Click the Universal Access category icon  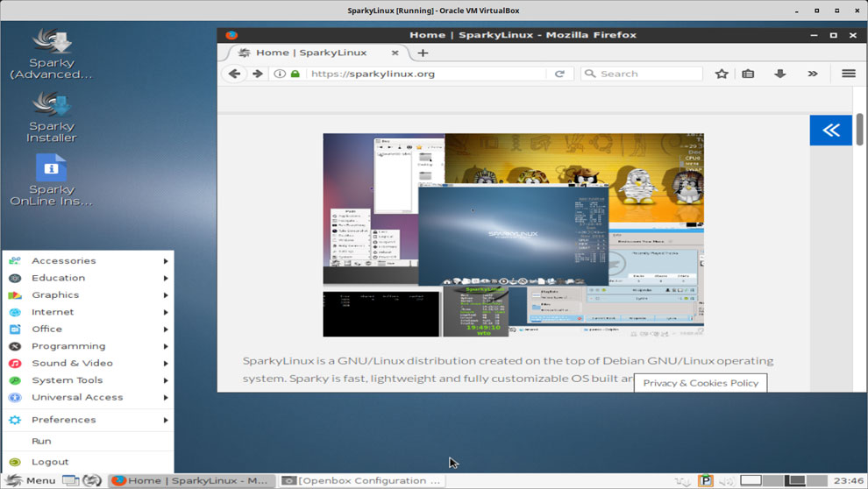point(15,398)
